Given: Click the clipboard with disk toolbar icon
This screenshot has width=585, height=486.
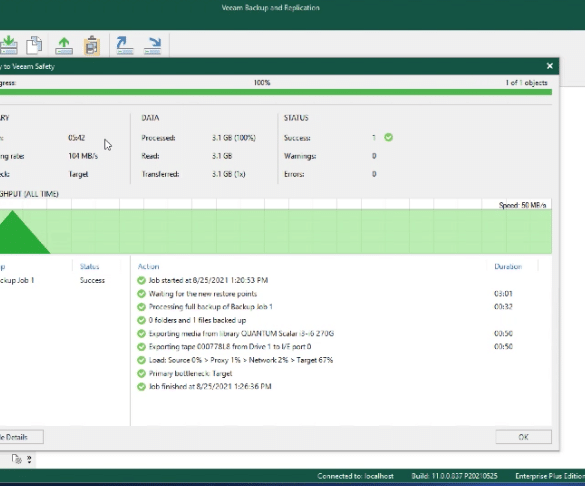Looking at the screenshot, I should (x=92, y=46).
